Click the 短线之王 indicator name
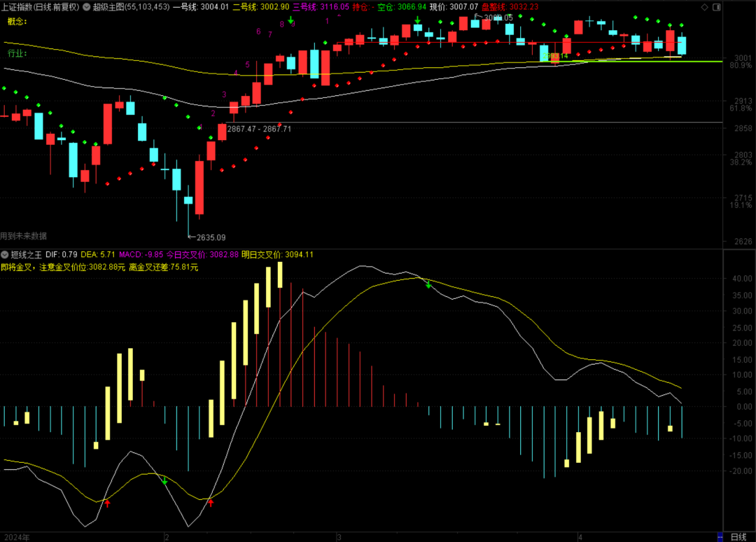 coord(27,255)
